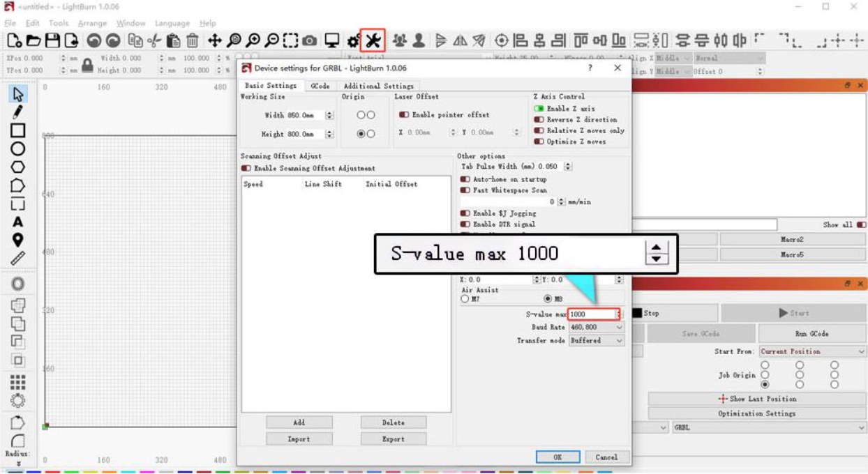Delete the selection with the trash can icon
Screen dimensions: 868x474
(192, 40)
